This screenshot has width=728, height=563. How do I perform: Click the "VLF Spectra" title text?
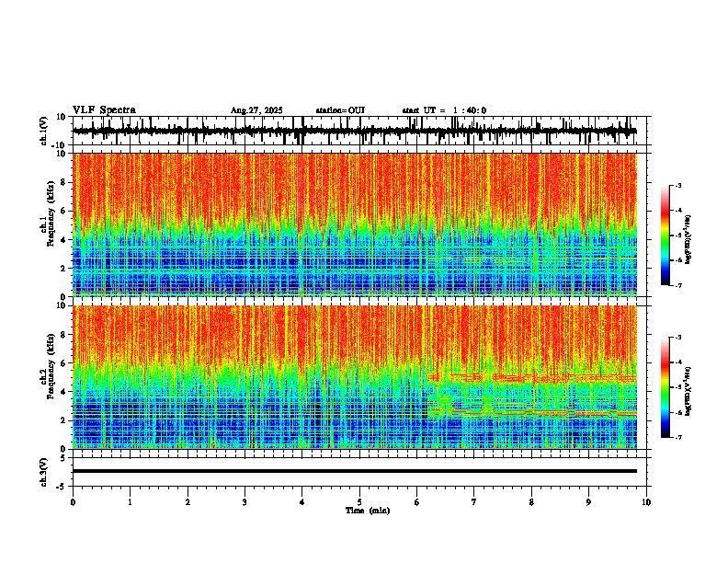[x=104, y=110]
